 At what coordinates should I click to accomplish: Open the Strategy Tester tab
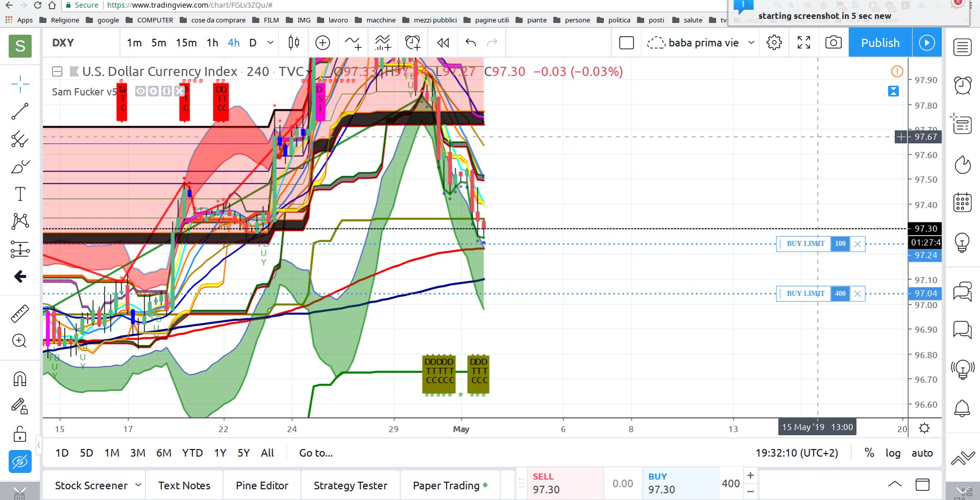350,486
